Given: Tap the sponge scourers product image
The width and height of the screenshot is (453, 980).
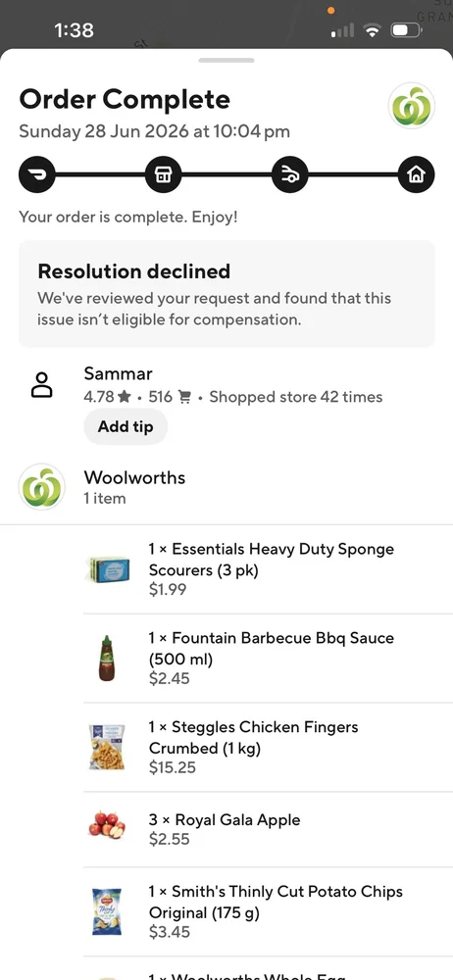Looking at the screenshot, I should 108,570.
